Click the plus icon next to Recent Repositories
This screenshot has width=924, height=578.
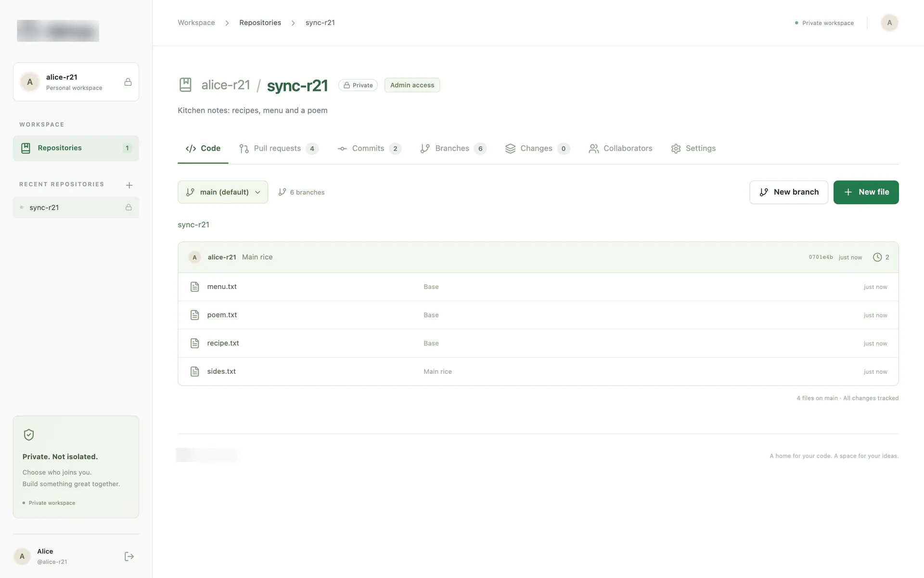[x=129, y=185]
